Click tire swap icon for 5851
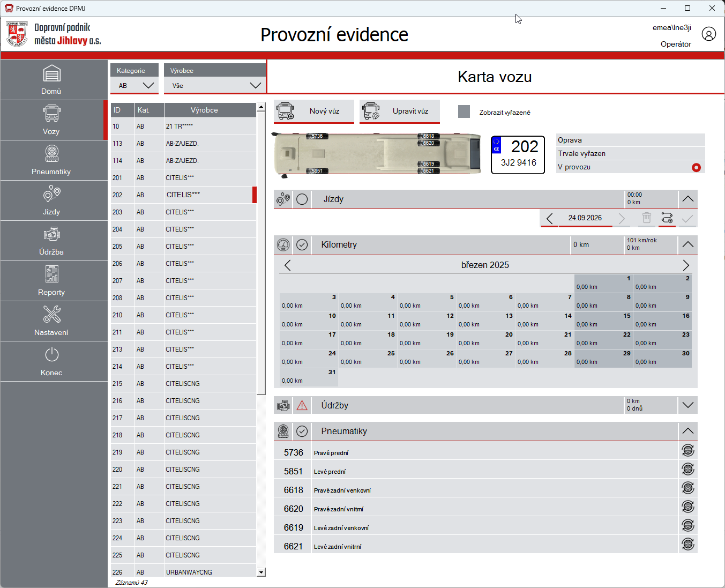Image resolution: width=725 pixels, height=588 pixels. (688, 470)
